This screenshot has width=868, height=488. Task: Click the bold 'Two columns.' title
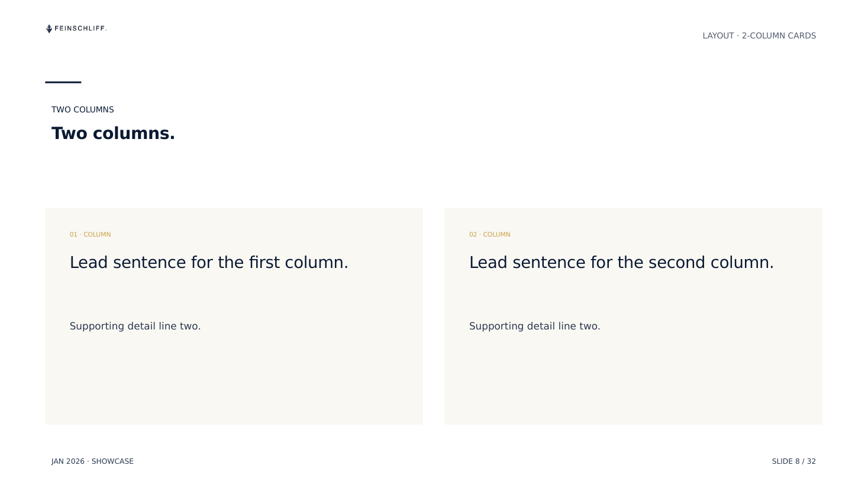(x=113, y=134)
